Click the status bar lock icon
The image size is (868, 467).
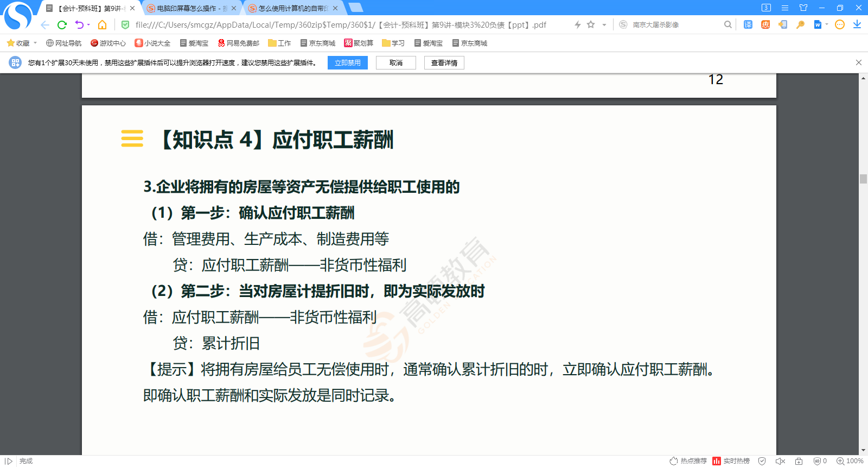[799, 461]
